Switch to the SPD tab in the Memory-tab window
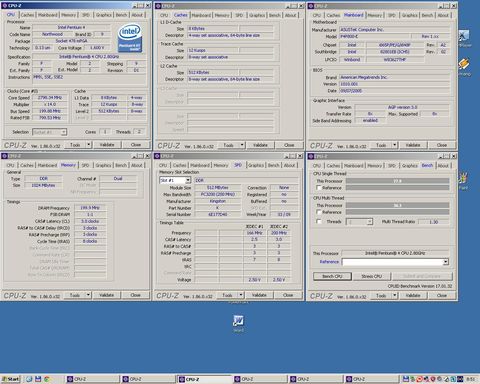Screen dimensions: 480x384 (x=85, y=165)
